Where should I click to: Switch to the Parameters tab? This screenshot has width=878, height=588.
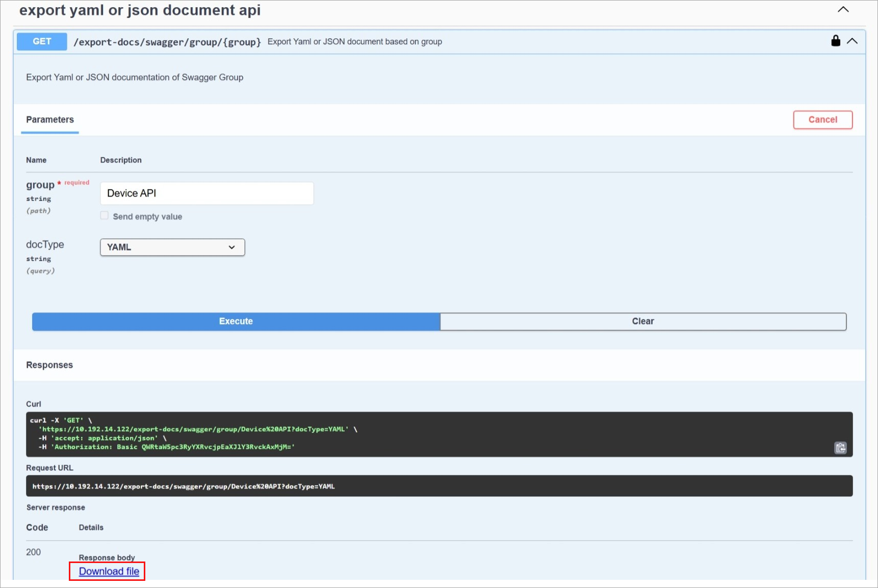(x=49, y=120)
